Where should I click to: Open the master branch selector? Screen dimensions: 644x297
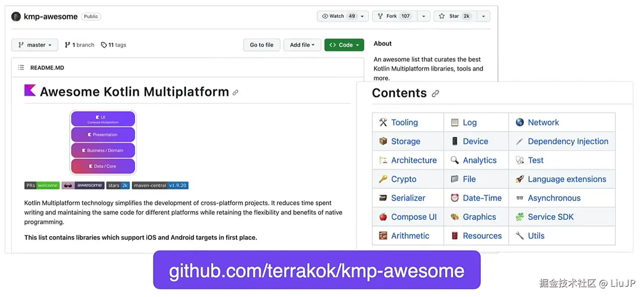click(35, 45)
